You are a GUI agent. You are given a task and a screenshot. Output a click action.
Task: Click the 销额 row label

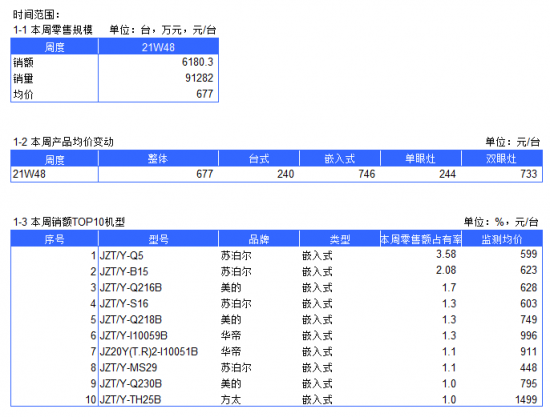23,62
